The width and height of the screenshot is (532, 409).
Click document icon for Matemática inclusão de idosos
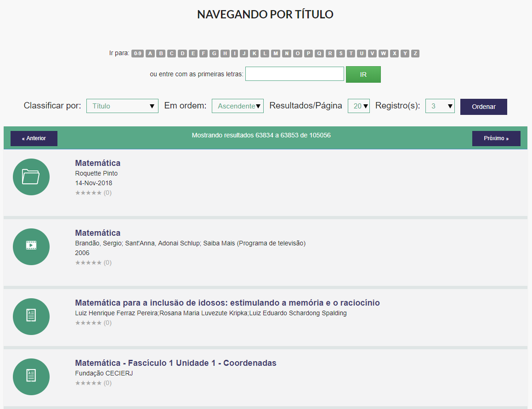point(31,317)
